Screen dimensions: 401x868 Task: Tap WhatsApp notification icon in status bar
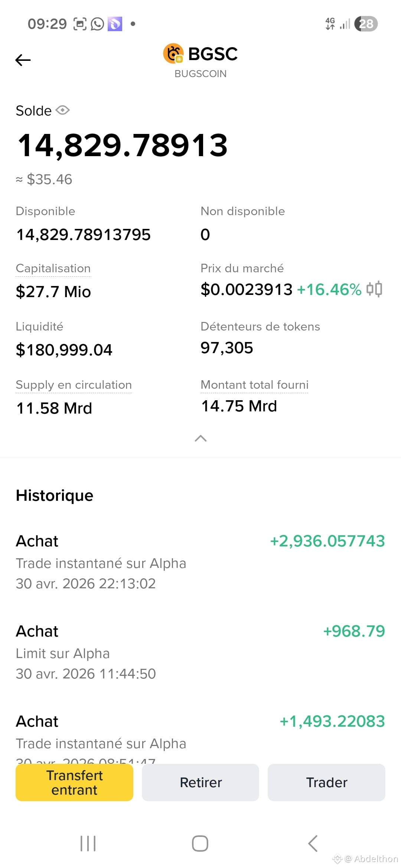coord(97,24)
